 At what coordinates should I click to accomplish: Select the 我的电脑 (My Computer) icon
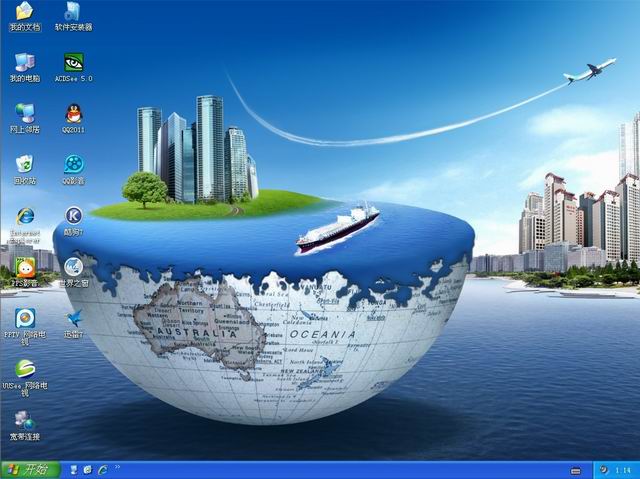tap(25, 68)
